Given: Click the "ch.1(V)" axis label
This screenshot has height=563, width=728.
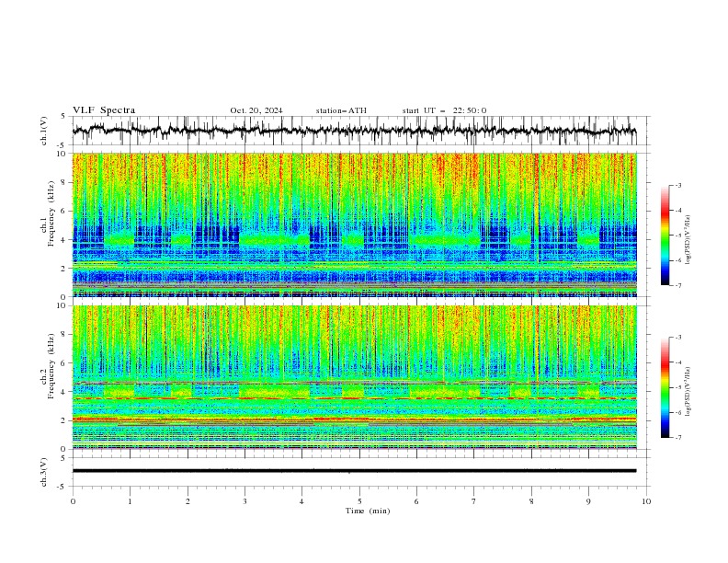Looking at the screenshot, I should (x=44, y=131).
